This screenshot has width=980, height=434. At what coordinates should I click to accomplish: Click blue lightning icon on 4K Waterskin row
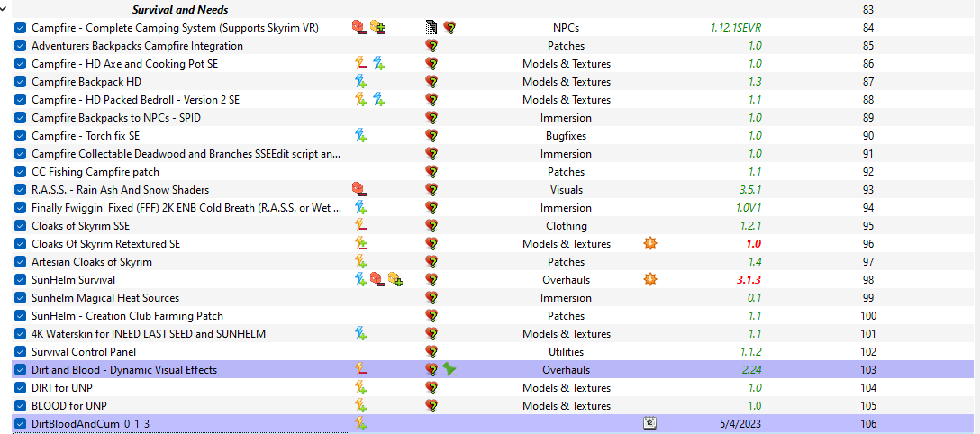pyautogui.click(x=360, y=333)
